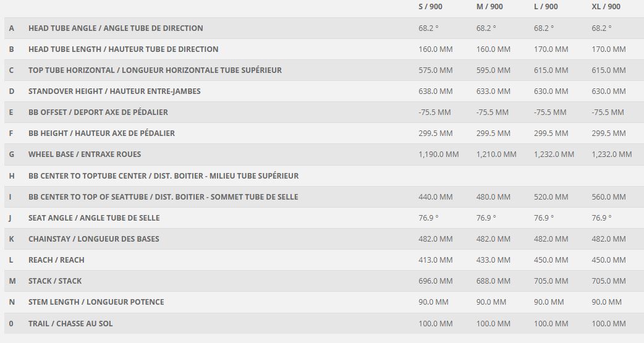Click the Head Tube Angle row label

(x=116, y=28)
